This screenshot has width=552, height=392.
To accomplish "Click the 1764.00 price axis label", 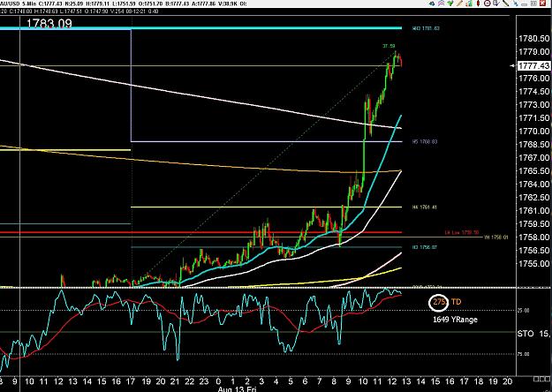I will click(533, 184).
